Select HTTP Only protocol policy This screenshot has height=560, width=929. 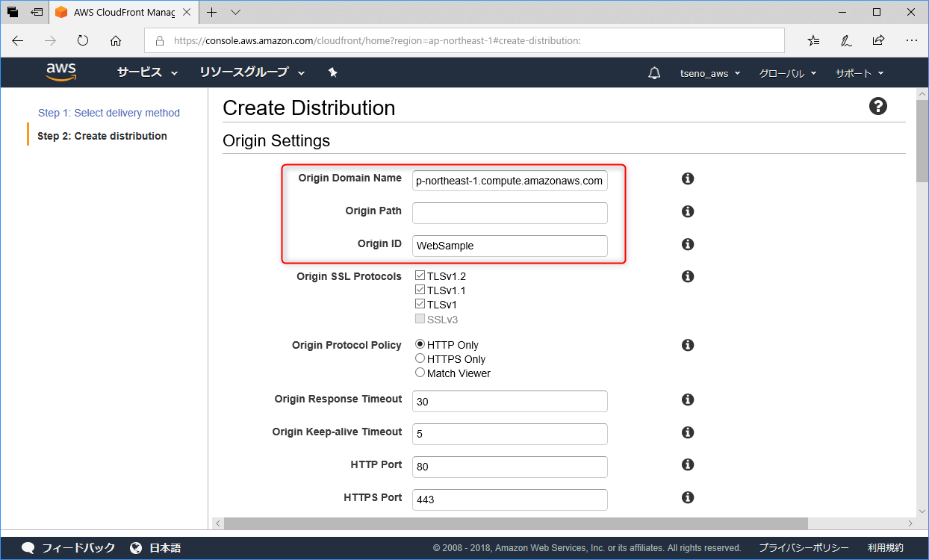point(420,345)
